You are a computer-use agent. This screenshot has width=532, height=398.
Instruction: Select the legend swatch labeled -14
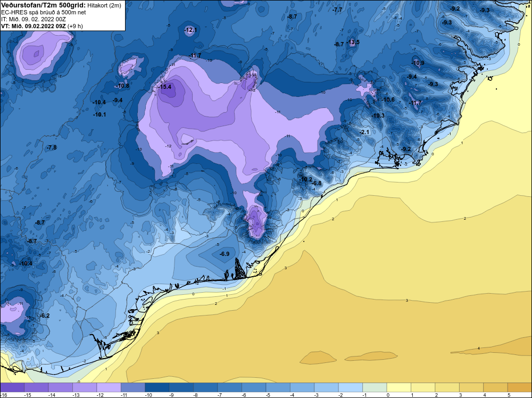point(61,387)
